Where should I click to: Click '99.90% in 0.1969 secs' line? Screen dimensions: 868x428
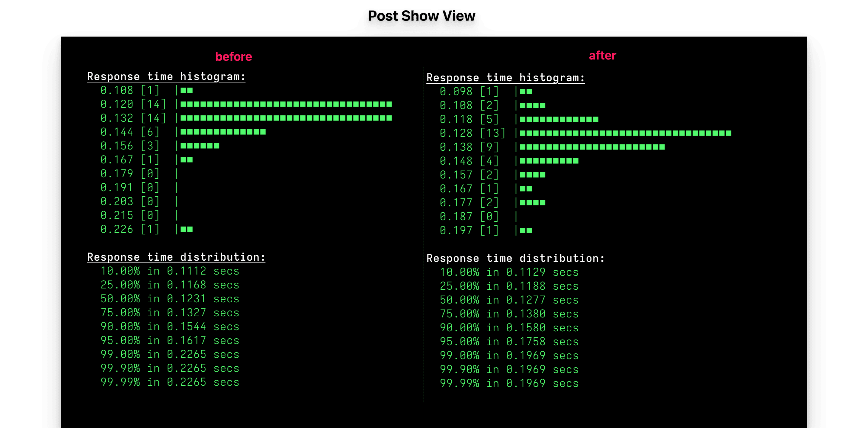point(509,369)
